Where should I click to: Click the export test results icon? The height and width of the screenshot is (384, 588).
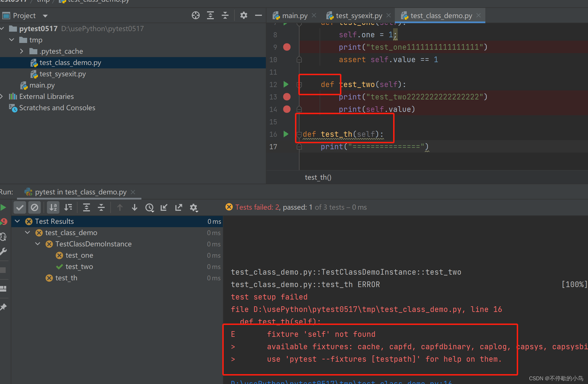179,208
